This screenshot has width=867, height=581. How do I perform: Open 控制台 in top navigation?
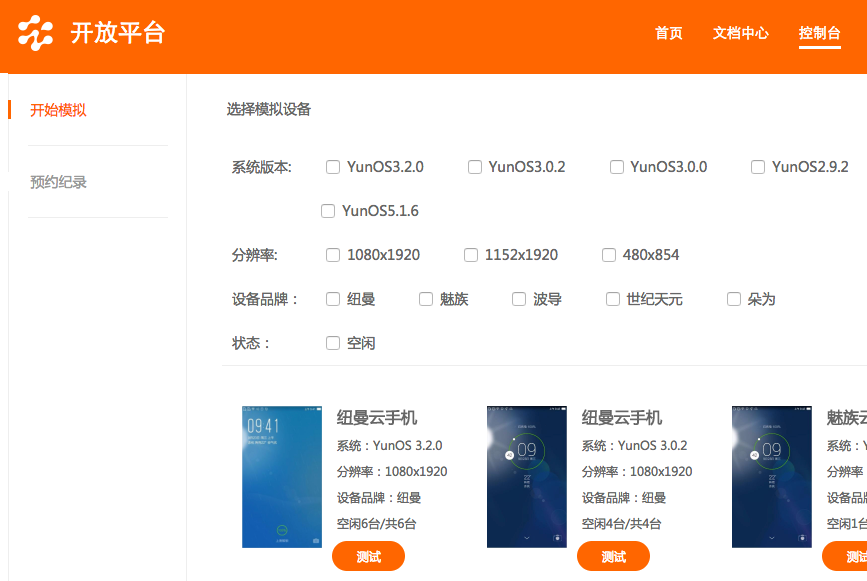click(819, 33)
